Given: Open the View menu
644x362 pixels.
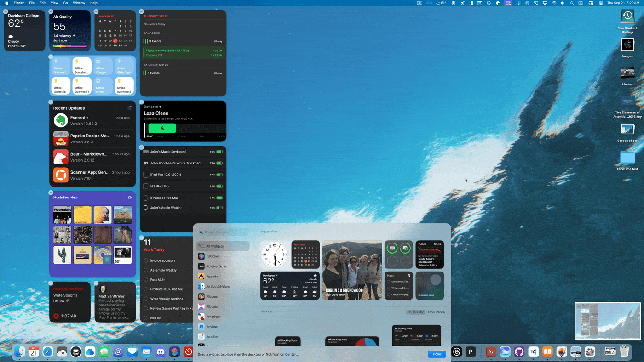Looking at the screenshot, I should (54, 3).
